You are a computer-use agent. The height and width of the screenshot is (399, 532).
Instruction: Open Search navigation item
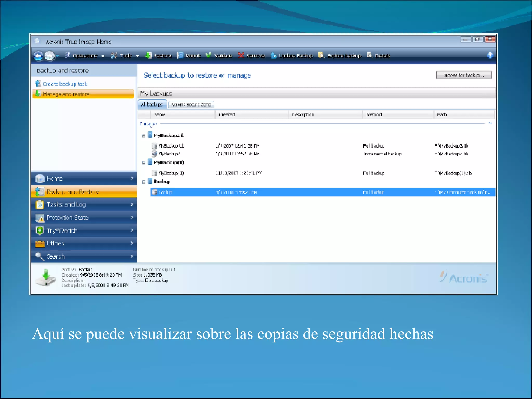coord(84,256)
